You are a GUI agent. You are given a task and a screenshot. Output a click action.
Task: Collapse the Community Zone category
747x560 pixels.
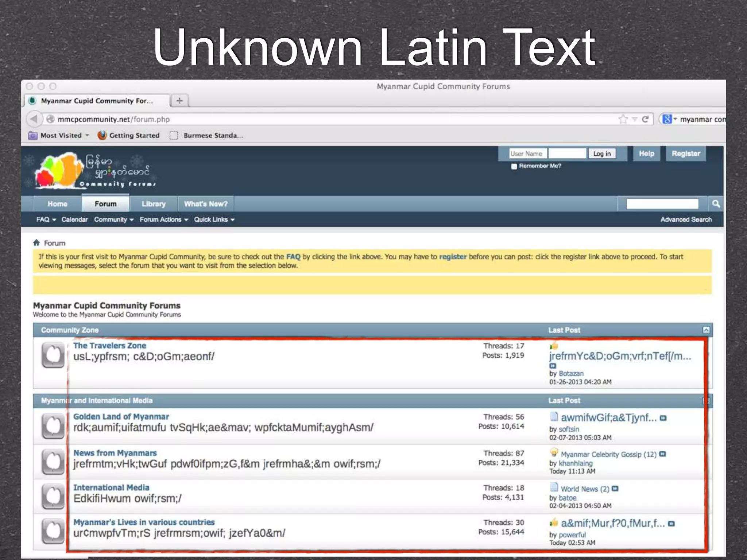(706, 330)
